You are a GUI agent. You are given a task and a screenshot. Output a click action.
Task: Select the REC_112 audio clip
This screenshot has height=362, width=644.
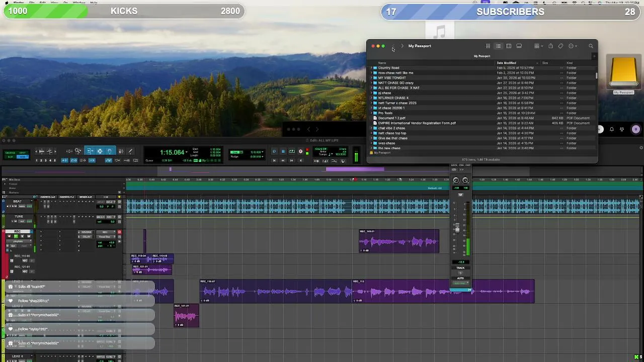tap(443, 292)
